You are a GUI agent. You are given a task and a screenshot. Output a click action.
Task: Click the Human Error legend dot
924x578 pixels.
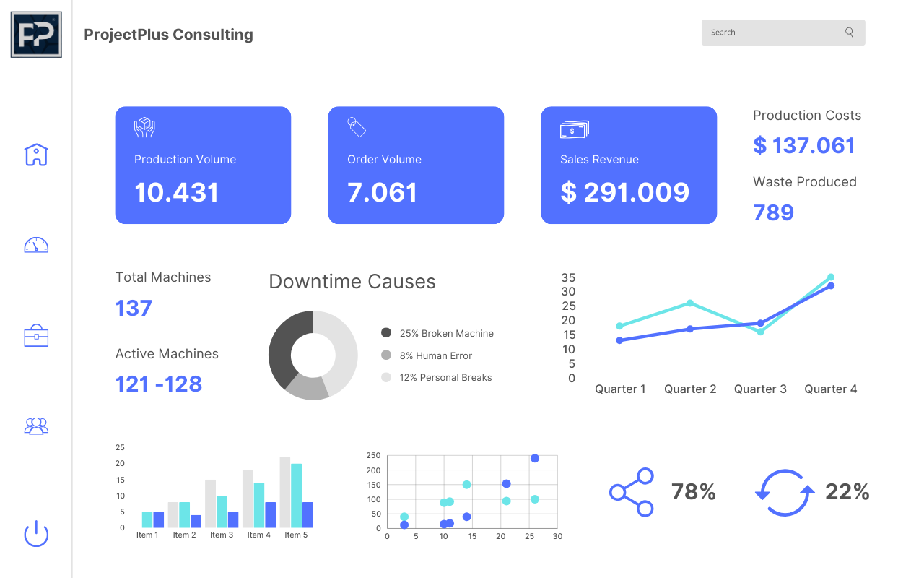pos(386,355)
